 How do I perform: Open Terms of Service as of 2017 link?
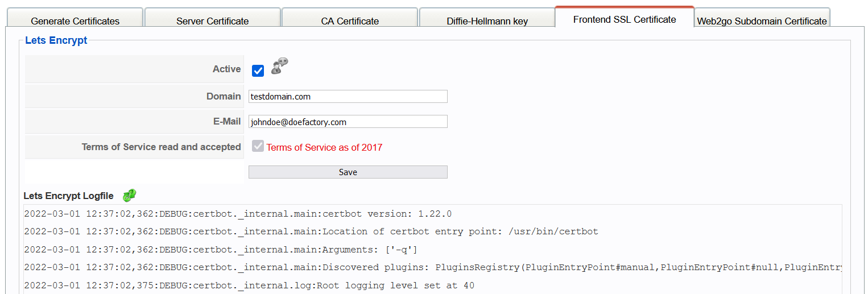click(324, 147)
